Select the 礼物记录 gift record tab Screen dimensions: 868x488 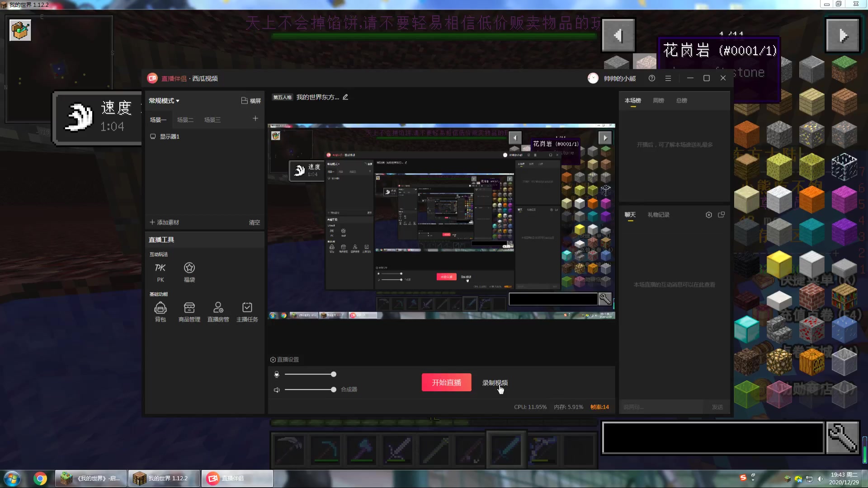659,215
